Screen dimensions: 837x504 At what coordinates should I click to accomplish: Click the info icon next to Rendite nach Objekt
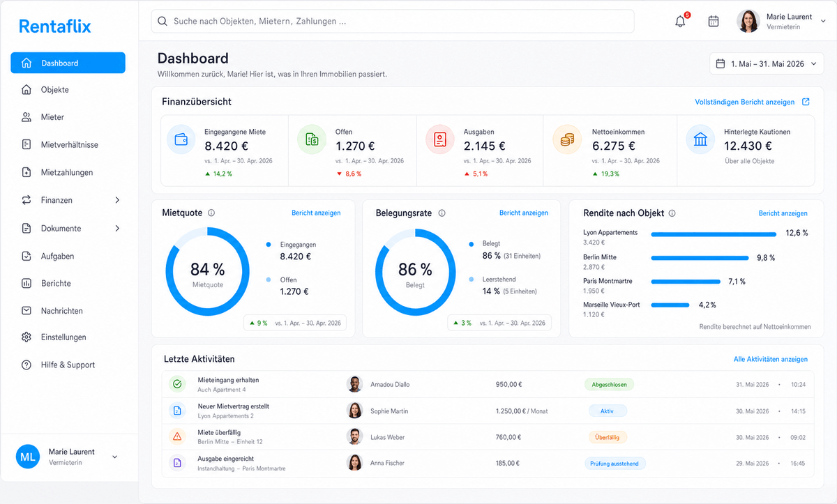[672, 213]
